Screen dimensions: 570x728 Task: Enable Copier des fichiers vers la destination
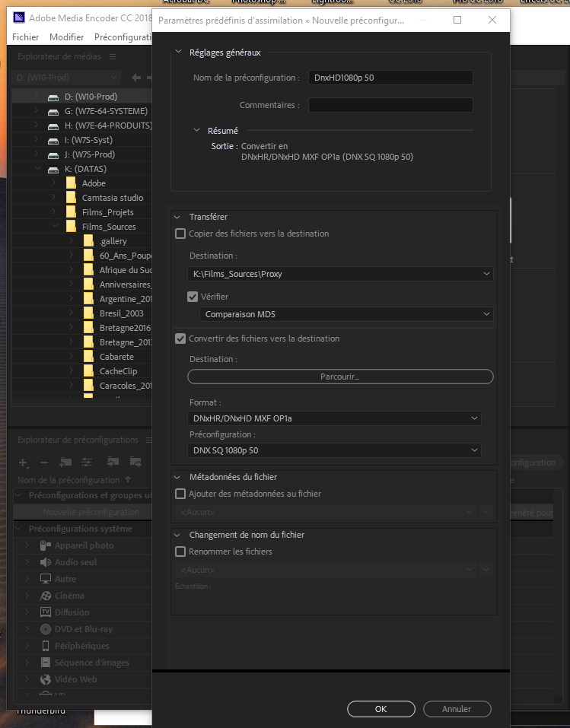180,234
